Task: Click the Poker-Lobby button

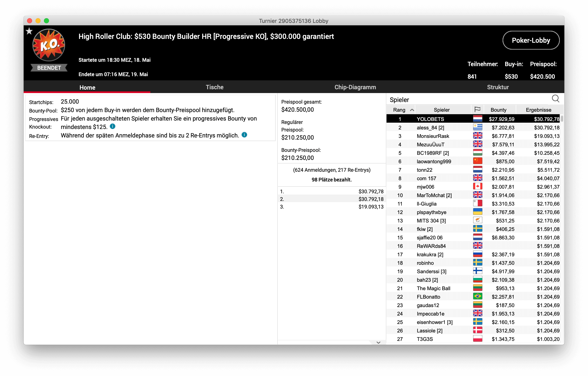Action: pos(531,40)
